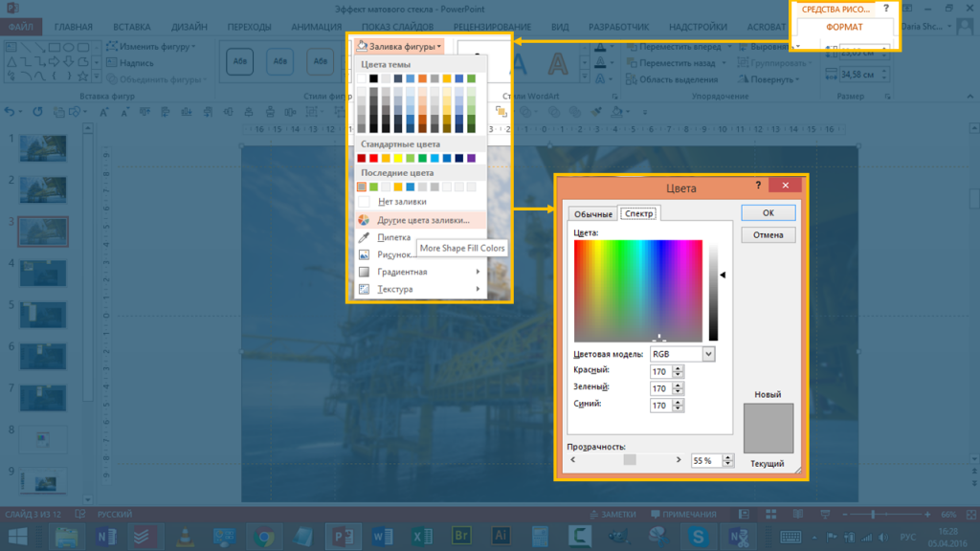
Task: Click the Прозрачность transparency slider thumb
Action: click(x=629, y=460)
